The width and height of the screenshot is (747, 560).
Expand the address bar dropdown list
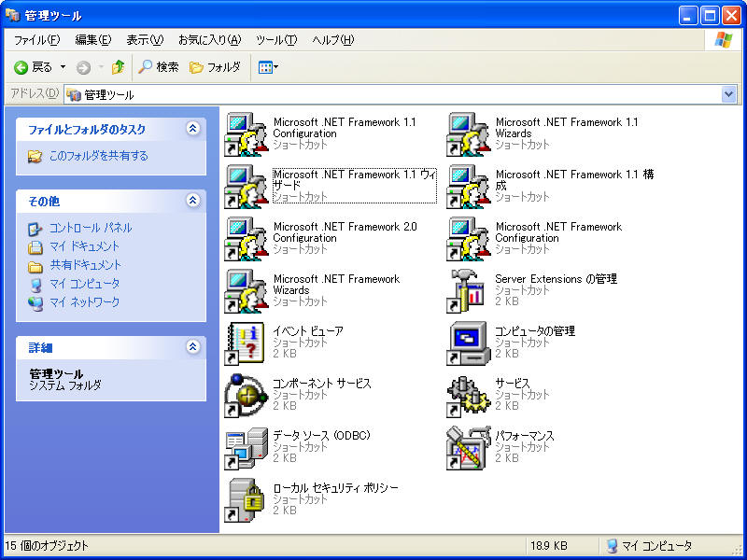pos(728,95)
